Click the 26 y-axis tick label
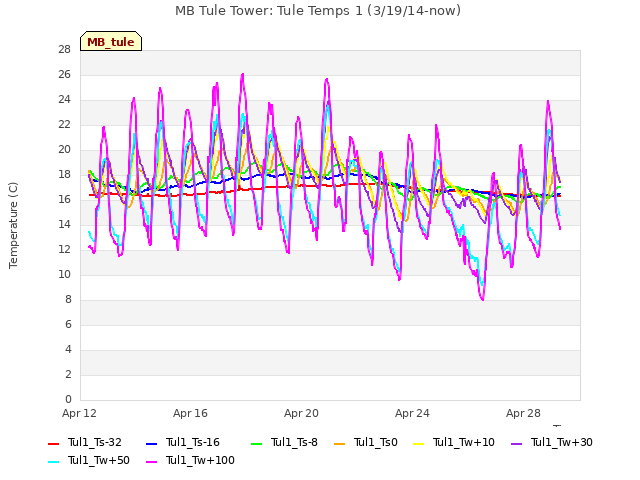The height and width of the screenshot is (480, 640). 64,75
